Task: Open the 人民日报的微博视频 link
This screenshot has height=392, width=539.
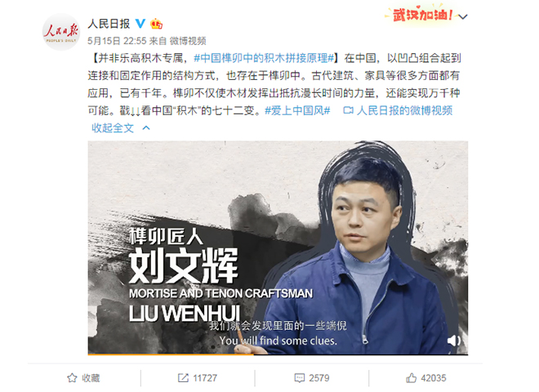Action: 404,110
